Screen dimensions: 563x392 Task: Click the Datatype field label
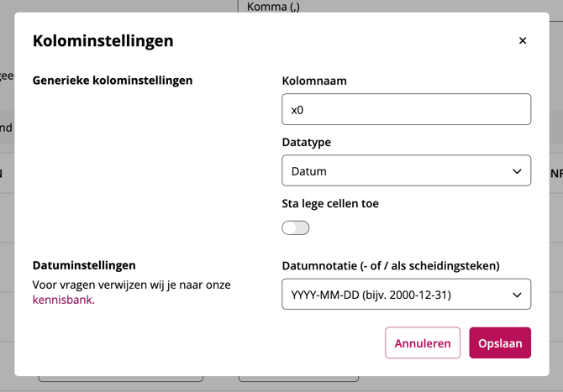tap(307, 142)
